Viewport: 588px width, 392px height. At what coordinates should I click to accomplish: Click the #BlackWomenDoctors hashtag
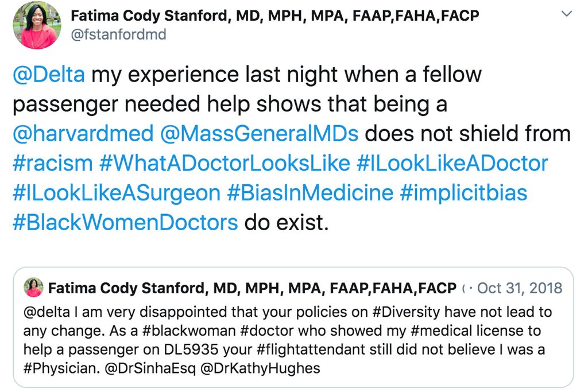coord(125,222)
